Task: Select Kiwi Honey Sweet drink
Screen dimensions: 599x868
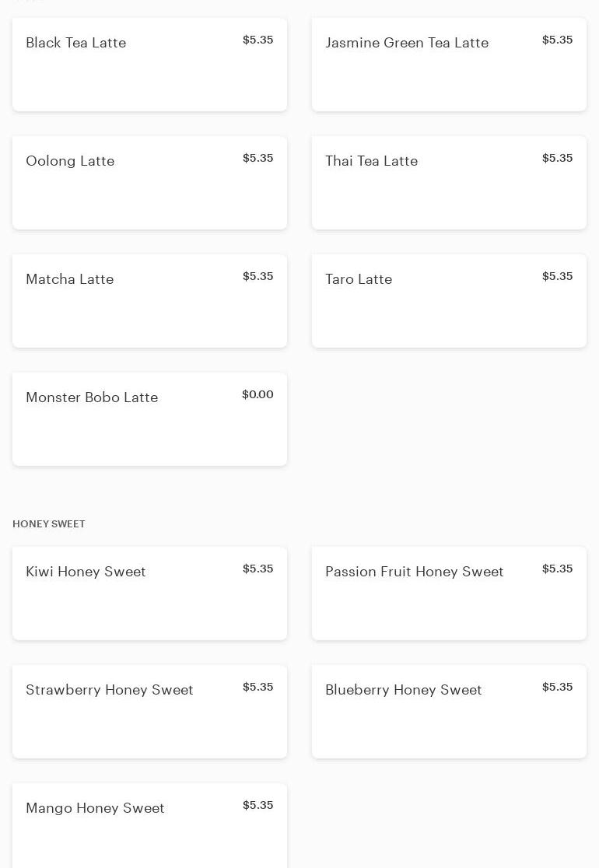Action: (x=149, y=593)
